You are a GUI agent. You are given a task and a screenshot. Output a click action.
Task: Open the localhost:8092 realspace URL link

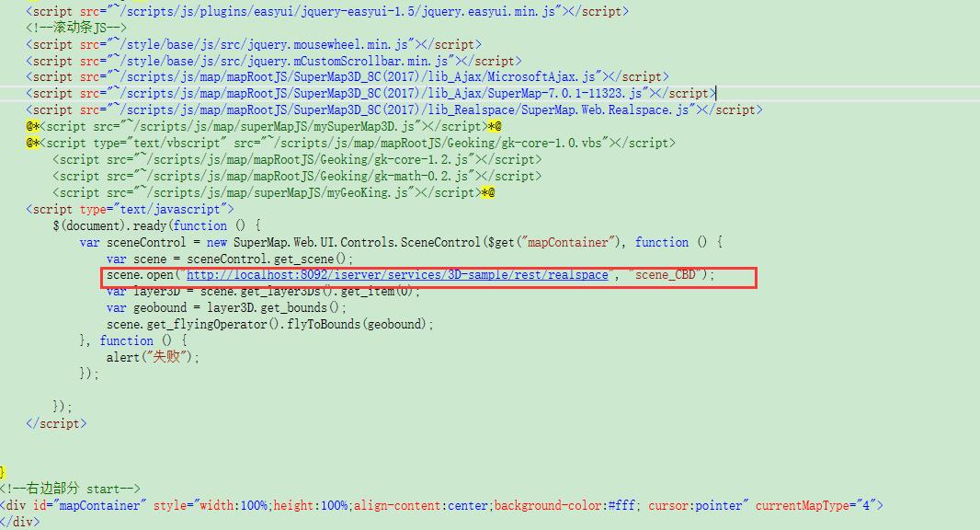click(x=397, y=275)
